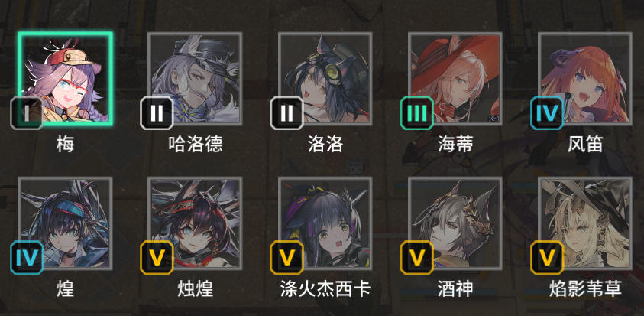This screenshot has width=644, height=316.
Task: Click the tier I badge on 梅
Action: click(x=27, y=113)
